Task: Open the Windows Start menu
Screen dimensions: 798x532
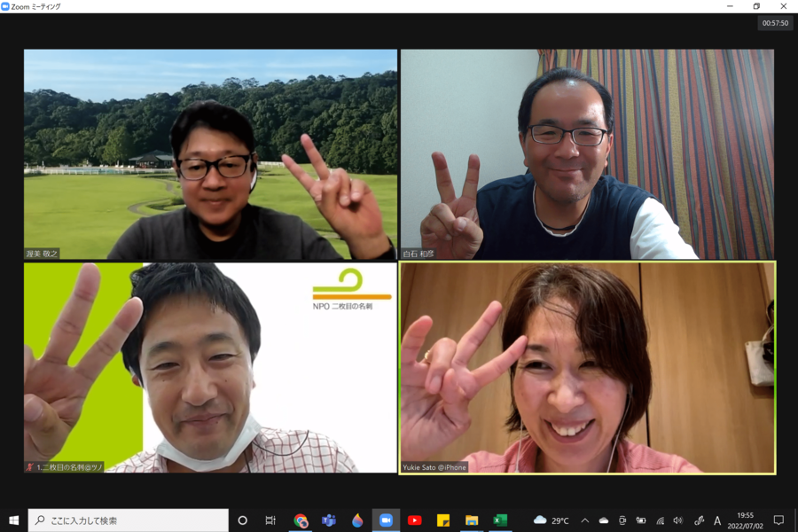Action: [x=13, y=520]
